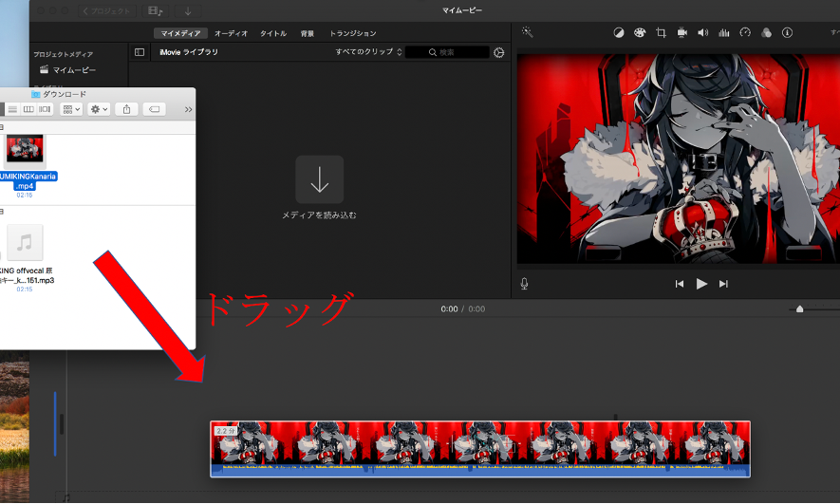Select KING .mp4 thumbnail in Finder
This screenshot has width=840, height=504.
pyautogui.click(x=24, y=150)
